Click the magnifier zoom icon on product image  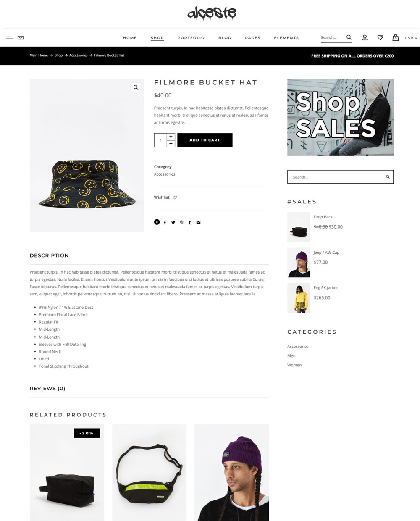[x=136, y=87]
